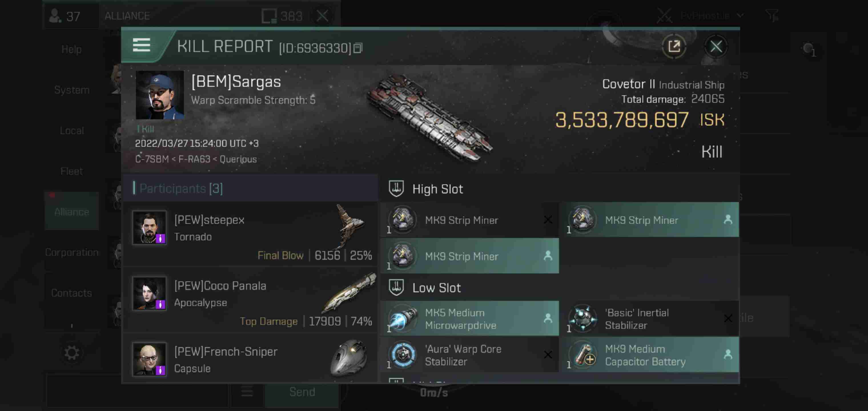Dismiss the MK9 Strip Miner in high slot

coord(547,219)
